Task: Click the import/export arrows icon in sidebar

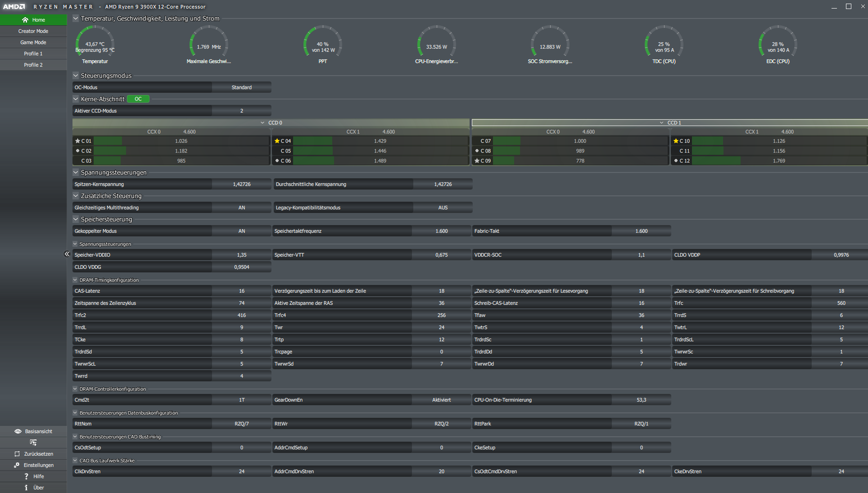Action: pos(33,443)
